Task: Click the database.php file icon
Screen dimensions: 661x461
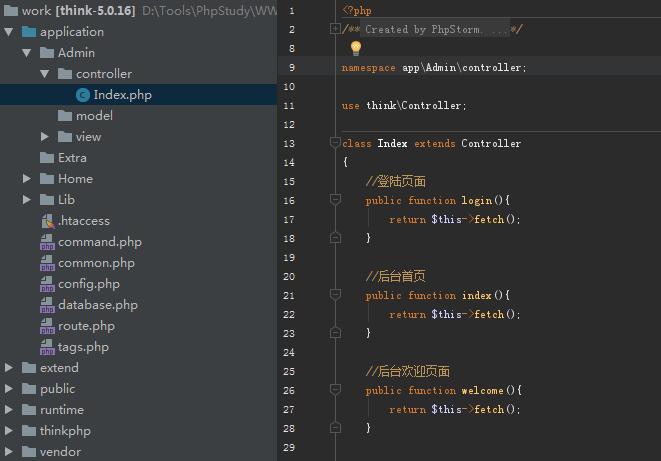Action: coord(48,305)
